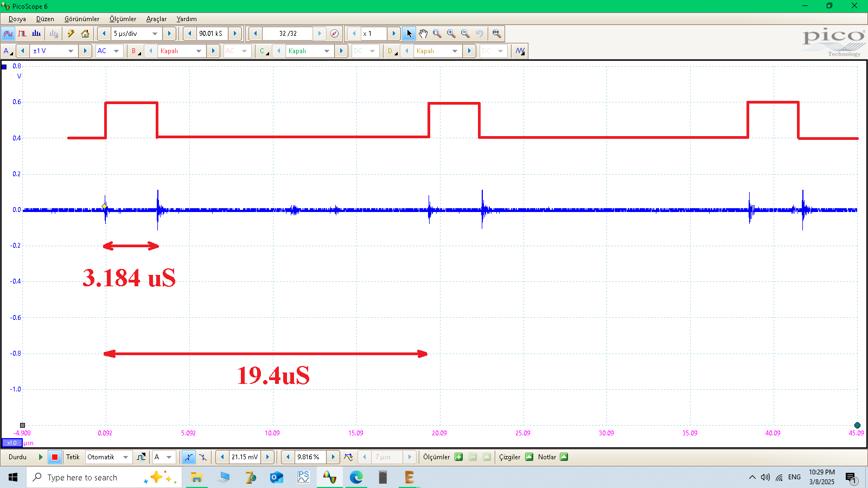Click the auto setup lightning icon

click(x=71, y=34)
